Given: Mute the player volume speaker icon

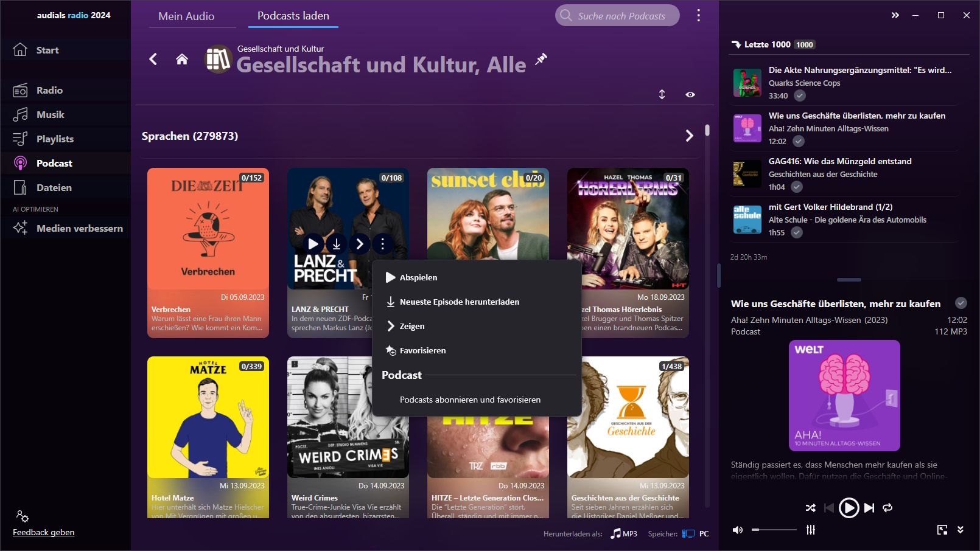Looking at the screenshot, I should pos(738,530).
